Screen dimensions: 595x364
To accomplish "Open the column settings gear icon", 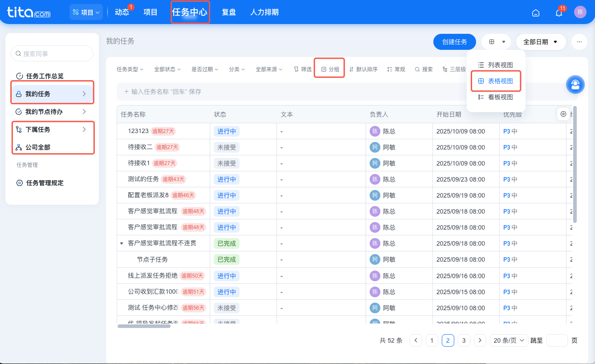I will pyautogui.click(x=563, y=114).
